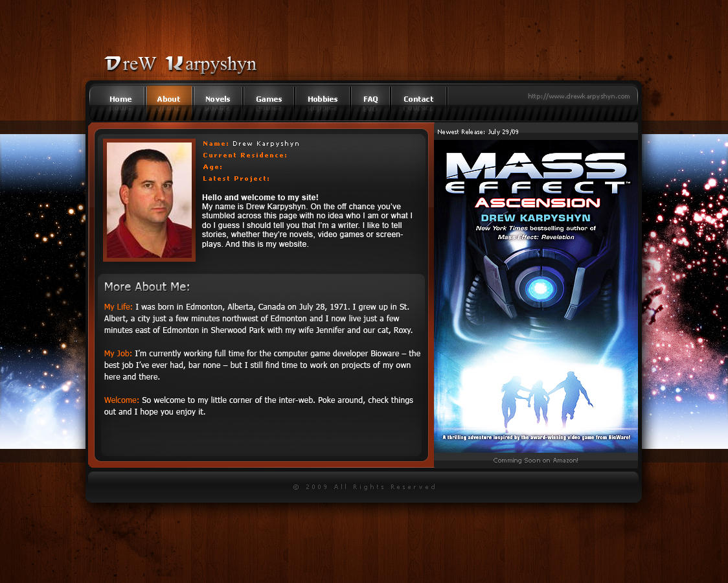The image size is (728, 583).
Task: Click the orange Welcome paragraph label
Action: tap(122, 400)
